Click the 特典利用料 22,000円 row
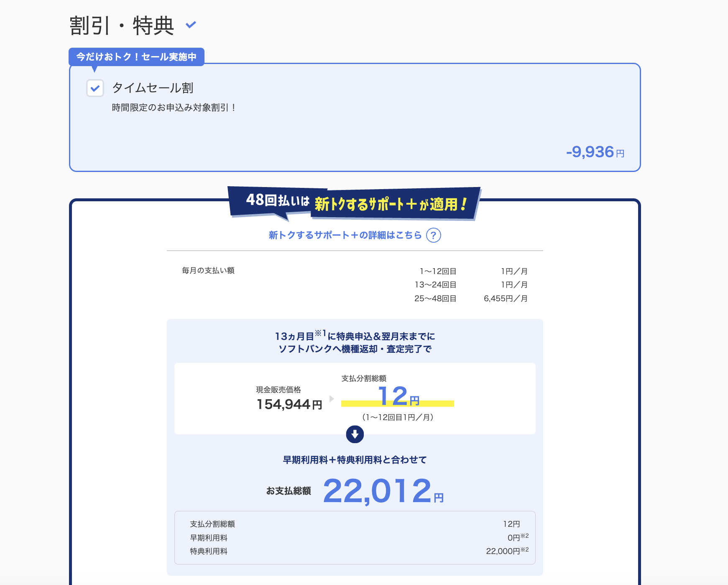This screenshot has height=585, width=728. [355, 552]
